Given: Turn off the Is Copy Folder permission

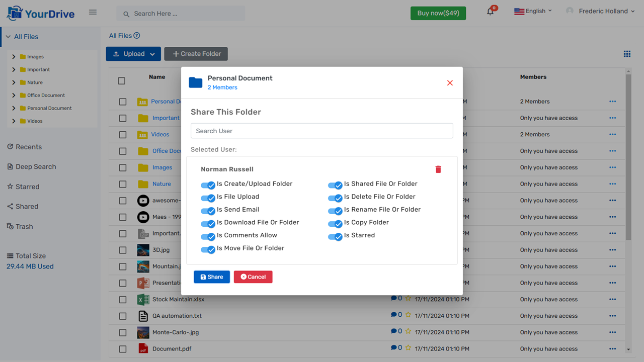Looking at the screenshot, I should 335,224.
